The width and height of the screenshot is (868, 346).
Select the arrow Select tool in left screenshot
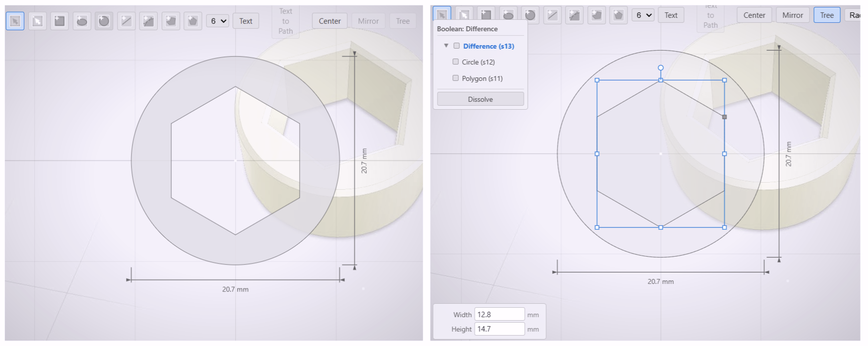point(15,21)
